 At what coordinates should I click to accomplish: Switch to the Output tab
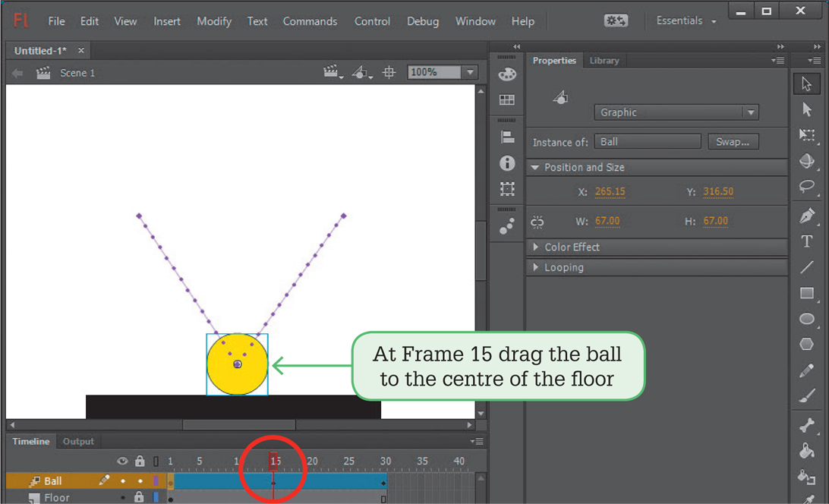(x=78, y=441)
